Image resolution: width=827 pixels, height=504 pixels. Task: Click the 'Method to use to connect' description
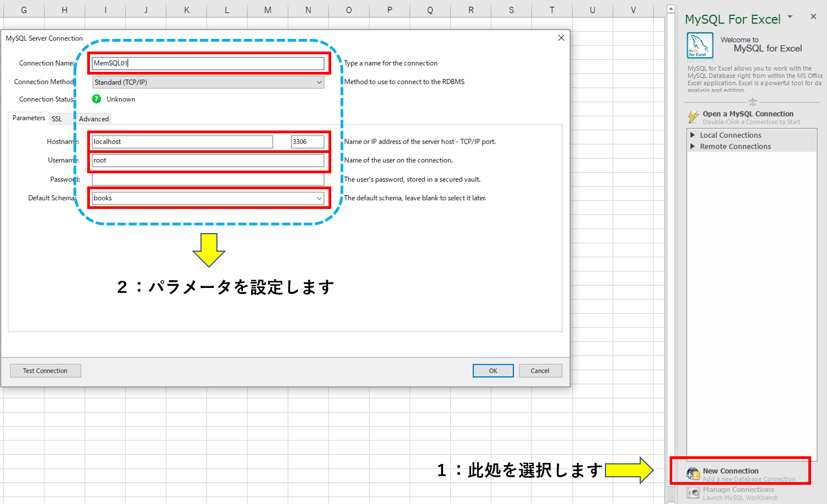click(x=404, y=82)
